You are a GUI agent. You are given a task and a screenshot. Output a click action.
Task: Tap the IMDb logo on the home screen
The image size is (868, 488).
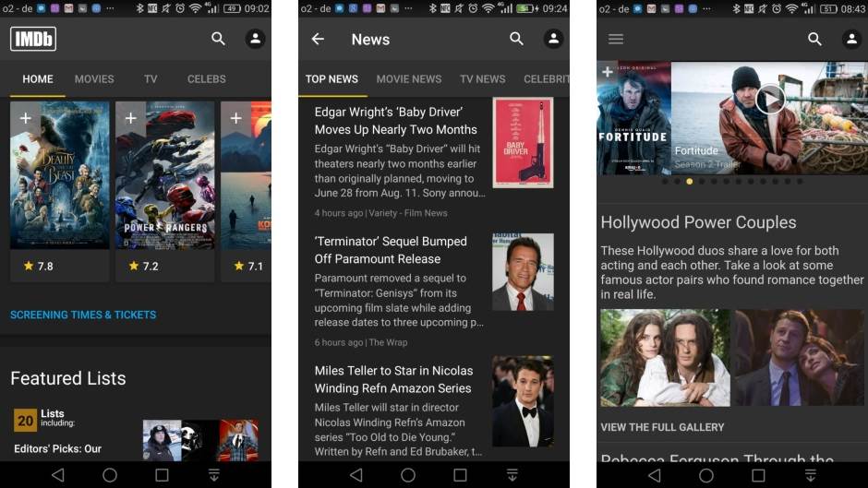pyautogui.click(x=33, y=39)
